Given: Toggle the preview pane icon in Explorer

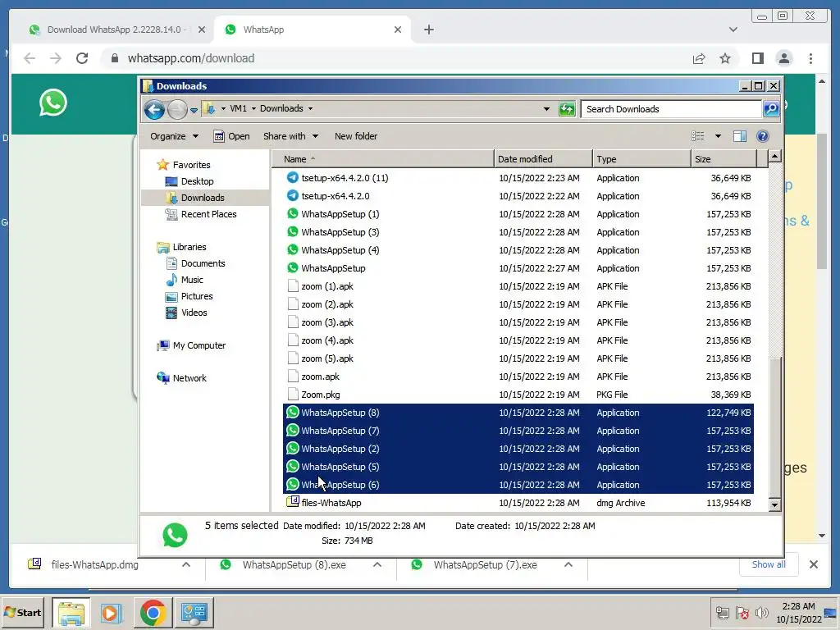Looking at the screenshot, I should click(x=740, y=136).
